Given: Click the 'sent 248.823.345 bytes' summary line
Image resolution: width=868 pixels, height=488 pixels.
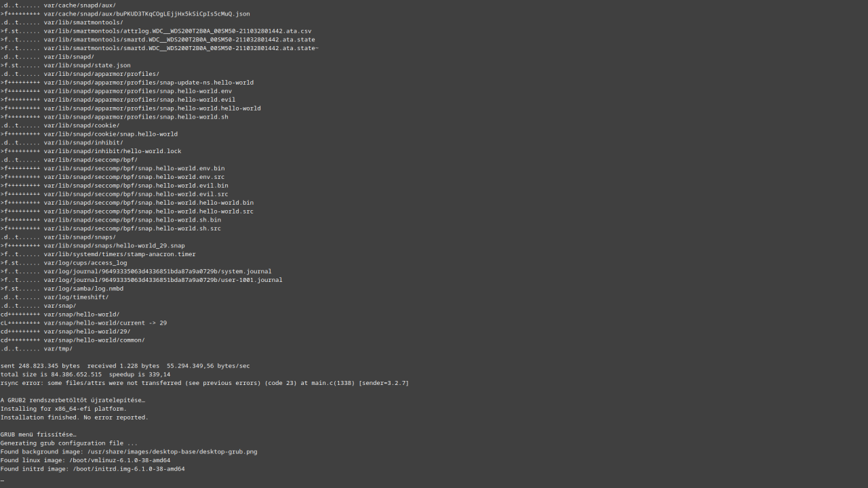Looking at the screenshot, I should [125, 366].
